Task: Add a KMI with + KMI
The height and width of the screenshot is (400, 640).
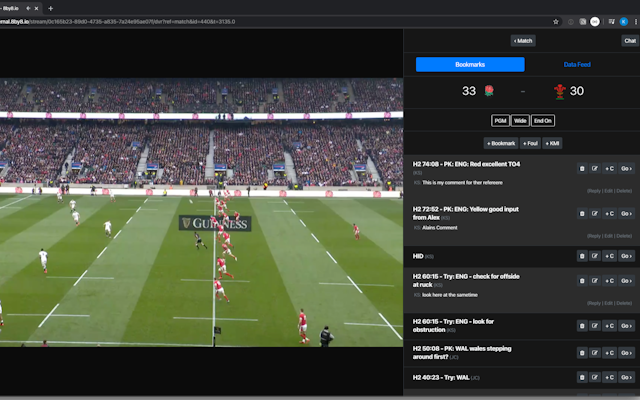Action: [x=552, y=143]
